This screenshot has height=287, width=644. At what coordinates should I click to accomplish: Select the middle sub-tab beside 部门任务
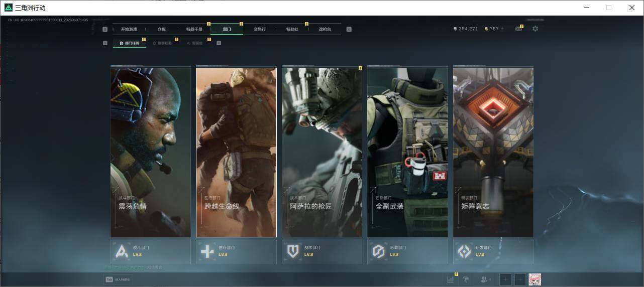pos(162,43)
